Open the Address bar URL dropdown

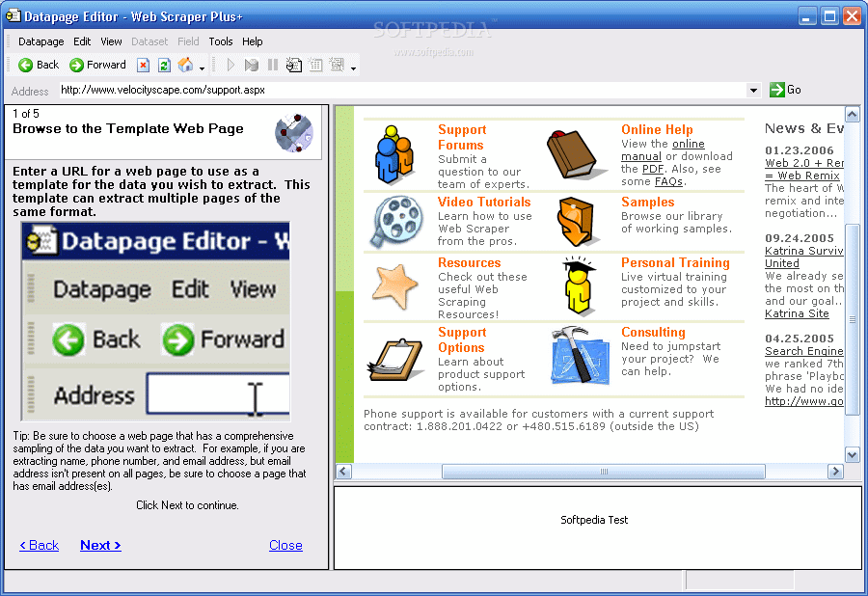[753, 91]
